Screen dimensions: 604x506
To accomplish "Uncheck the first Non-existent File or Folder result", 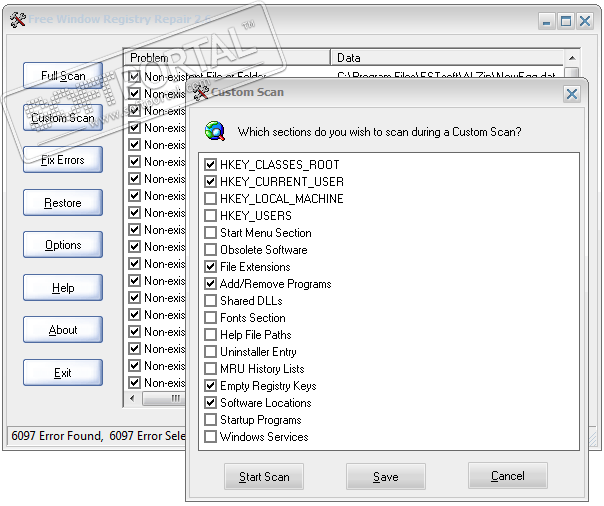I will pos(134,77).
